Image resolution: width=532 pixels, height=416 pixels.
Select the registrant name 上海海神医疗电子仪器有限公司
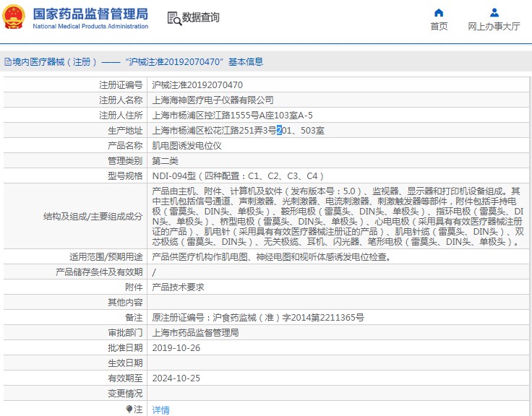point(213,100)
